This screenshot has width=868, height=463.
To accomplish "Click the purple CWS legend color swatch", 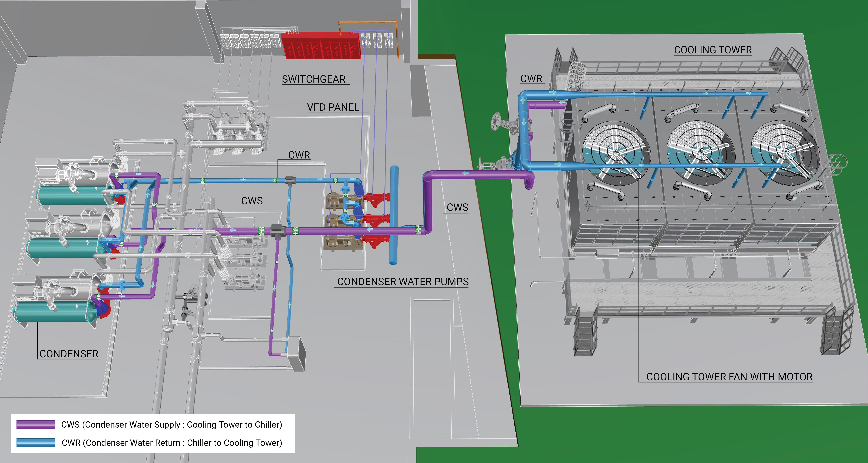I will coord(36,425).
